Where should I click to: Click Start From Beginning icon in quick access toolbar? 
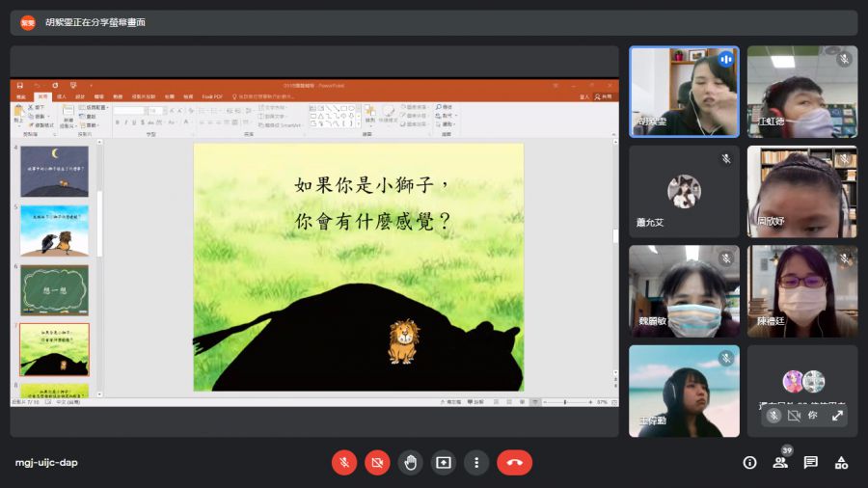tap(73, 85)
